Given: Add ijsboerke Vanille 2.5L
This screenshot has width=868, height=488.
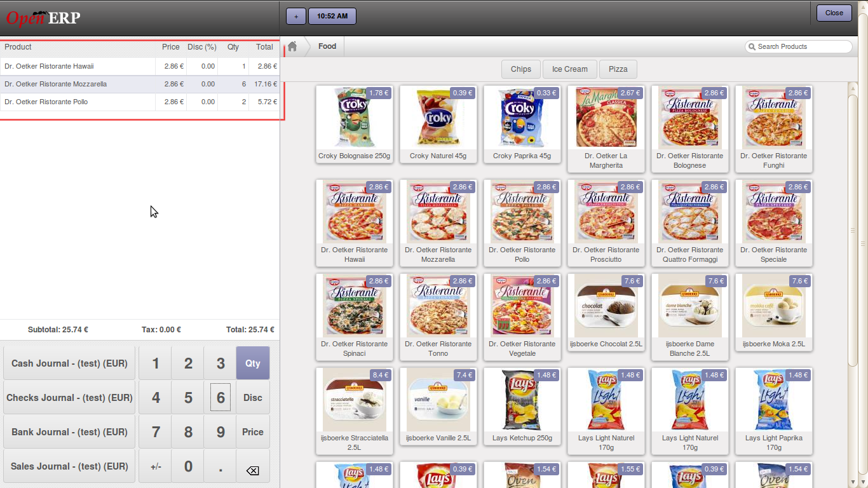Looking at the screenshot, I should tap(438, 407).
